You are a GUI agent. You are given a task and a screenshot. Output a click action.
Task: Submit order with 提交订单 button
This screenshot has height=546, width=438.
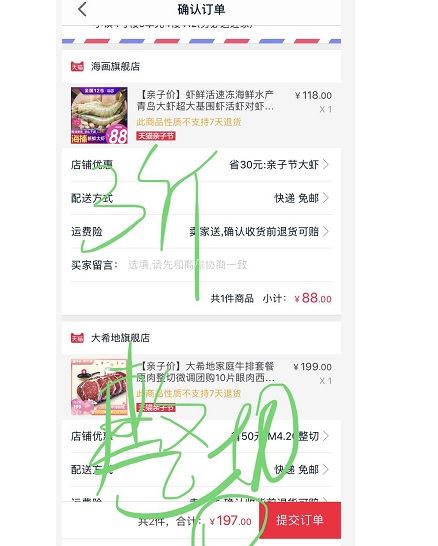300,520
